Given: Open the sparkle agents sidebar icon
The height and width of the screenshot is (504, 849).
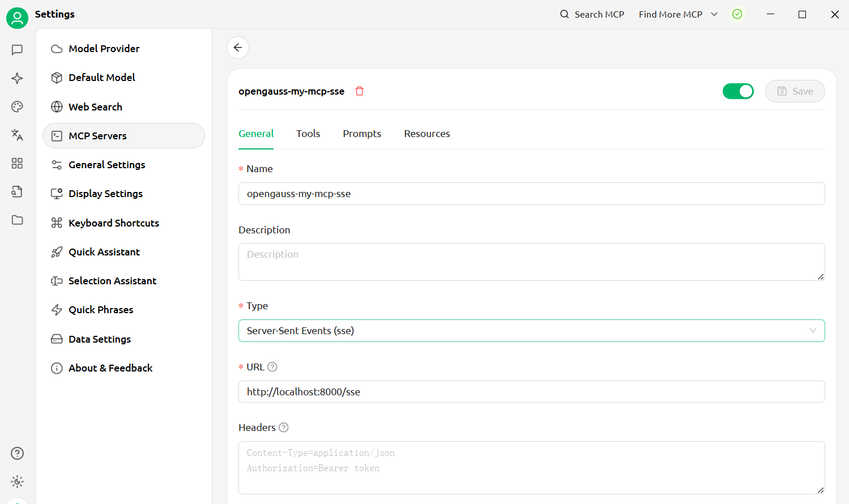Looking at the screenshot, I should [17, 78].
